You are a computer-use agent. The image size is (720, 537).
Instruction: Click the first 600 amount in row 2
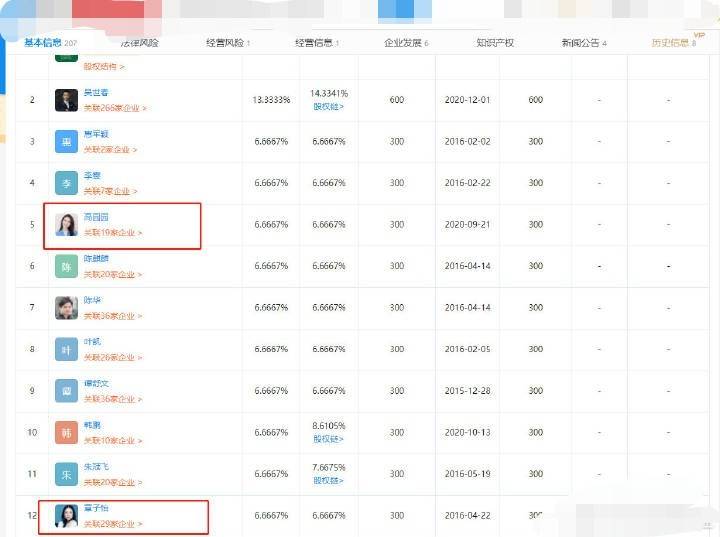(x=397, y=100)
